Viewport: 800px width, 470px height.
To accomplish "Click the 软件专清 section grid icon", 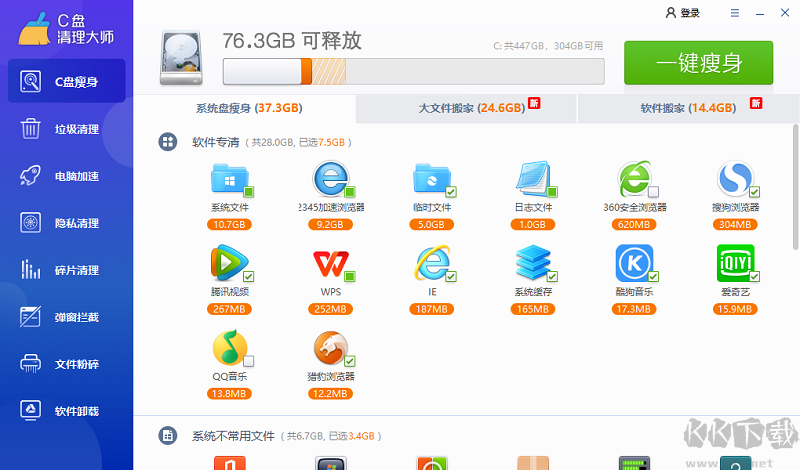I will pyautogui.click(x=167, y=142).
